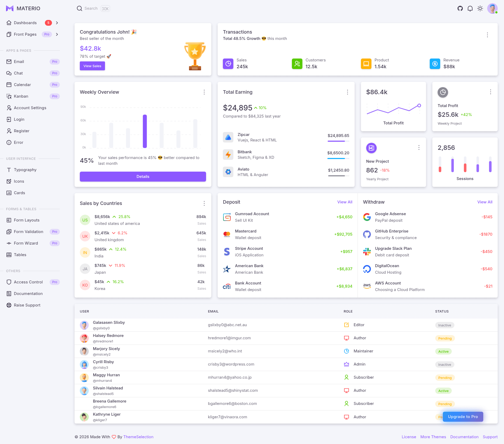
Task: Open the ThemeSelection footer link
Action: tap(138, 437)
